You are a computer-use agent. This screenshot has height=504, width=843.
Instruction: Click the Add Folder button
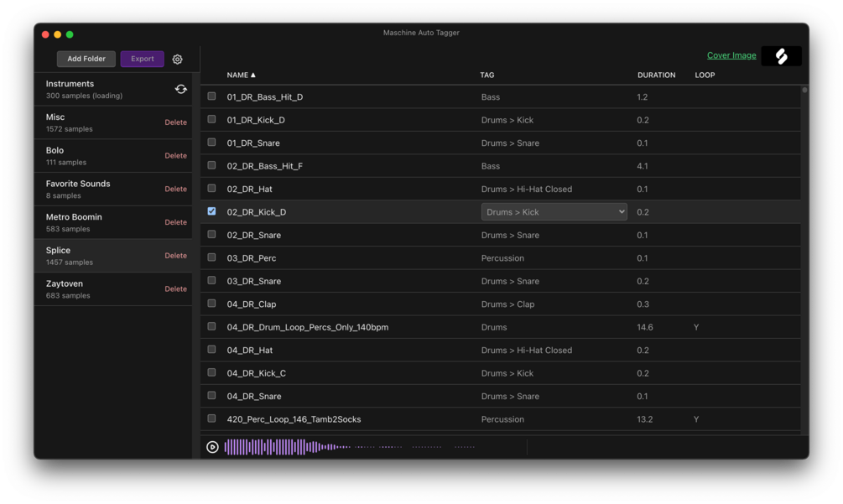click(86, 59)
